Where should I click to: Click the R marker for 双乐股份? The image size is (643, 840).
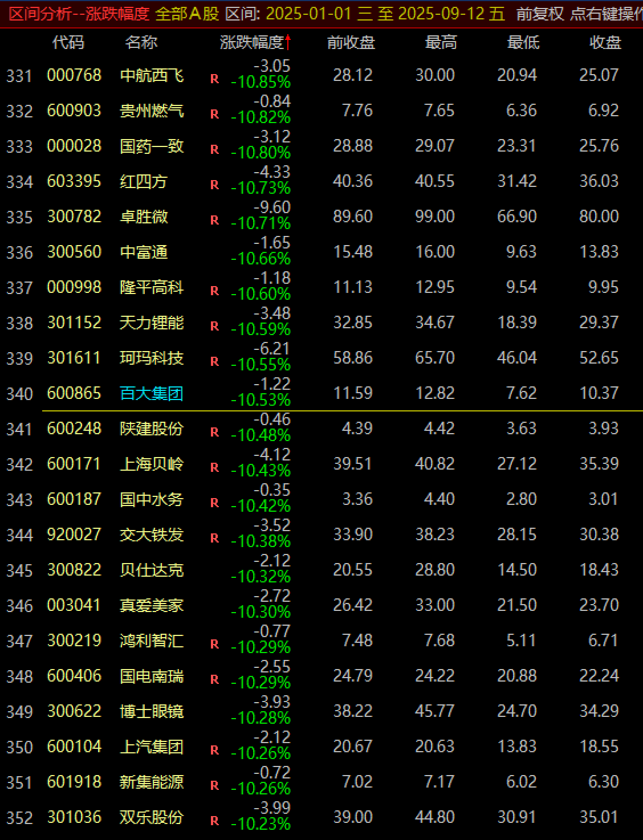[x=214, y=821]
